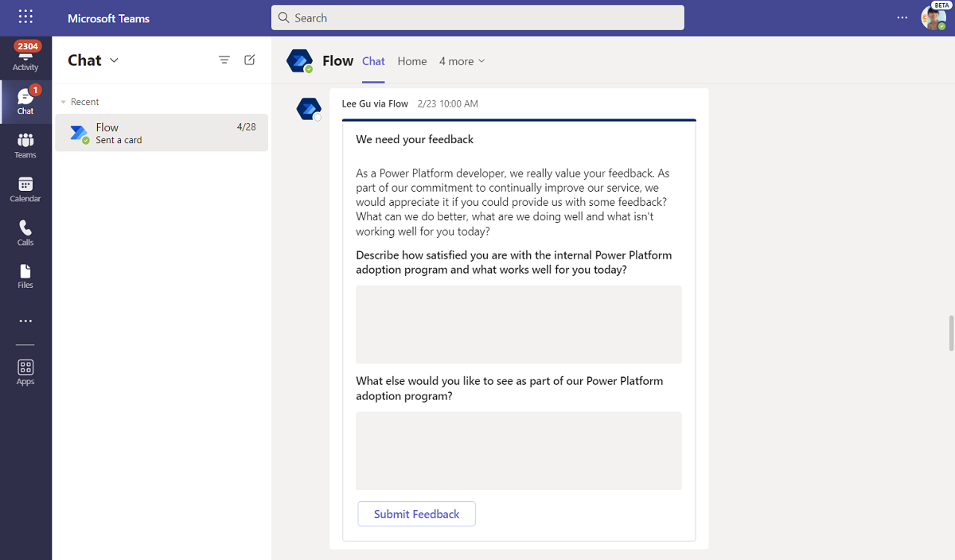
Task: Click the 'We need your feedback' heading
Action: click(415, 139)
